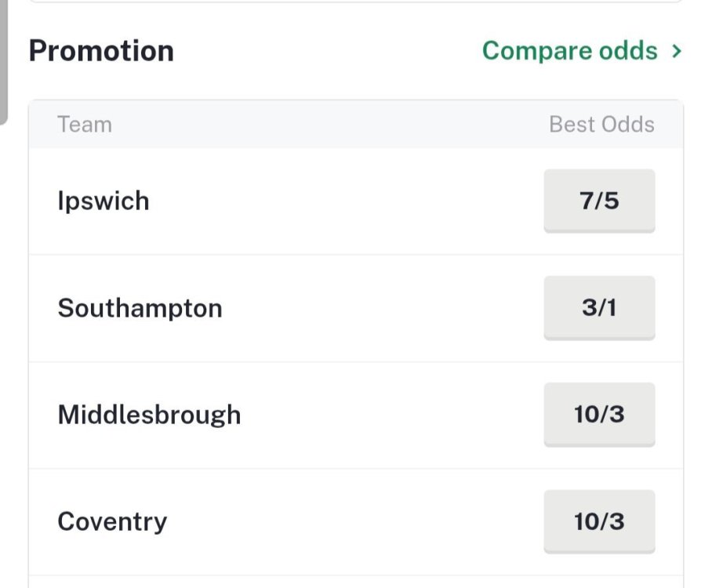Viewport: 712px width, 588px height.
Task: Click empty space in the Southampton row
Action: [376, 307]
